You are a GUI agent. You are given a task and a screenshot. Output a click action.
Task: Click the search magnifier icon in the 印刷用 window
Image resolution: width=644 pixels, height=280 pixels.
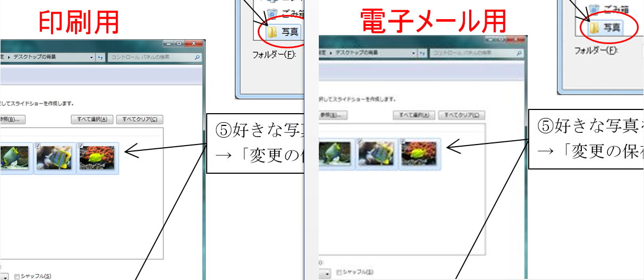coord(198,57)
